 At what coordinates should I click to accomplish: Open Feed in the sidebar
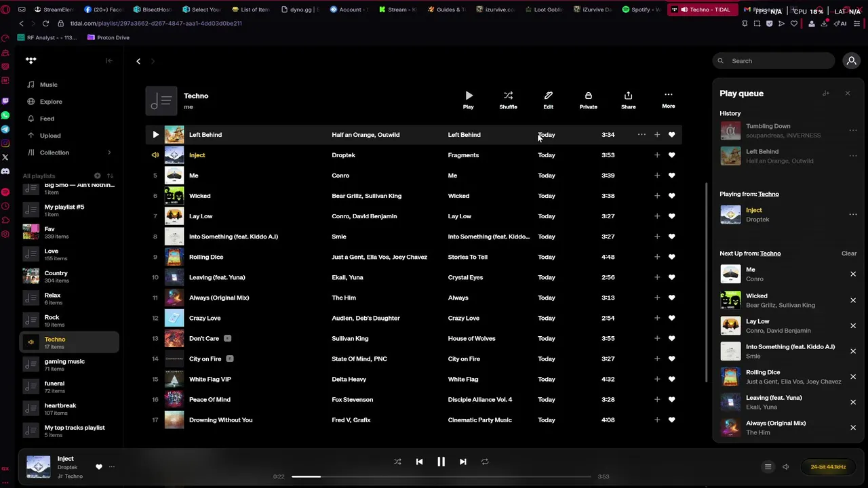tap(47, 119)
